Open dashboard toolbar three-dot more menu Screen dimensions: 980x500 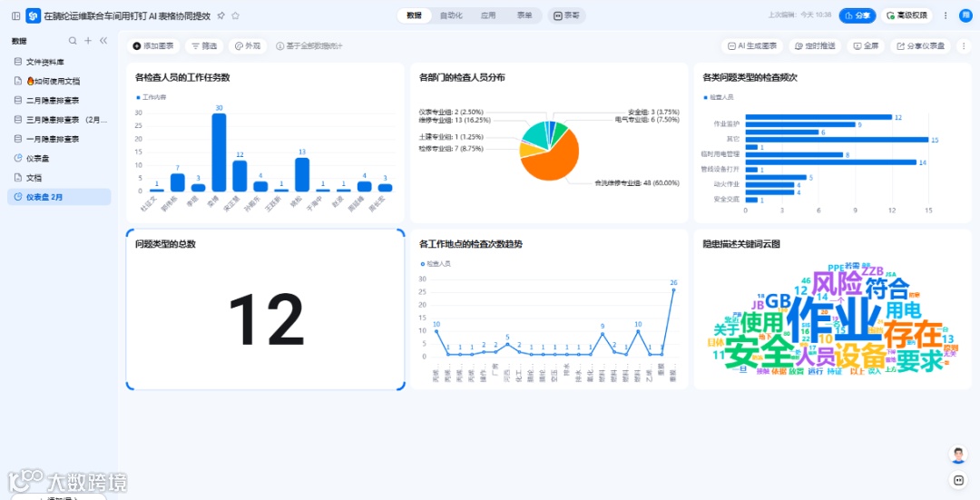[964, 45]
